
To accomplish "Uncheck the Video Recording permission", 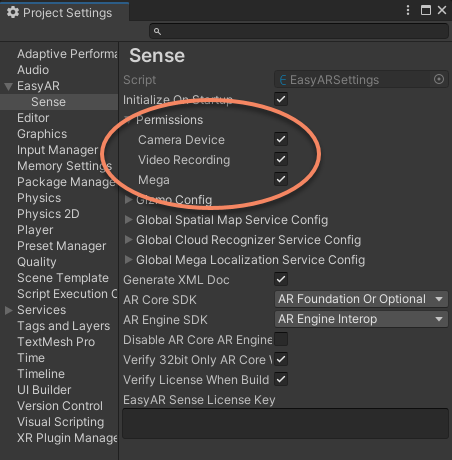I will click(x=281, y=159).
